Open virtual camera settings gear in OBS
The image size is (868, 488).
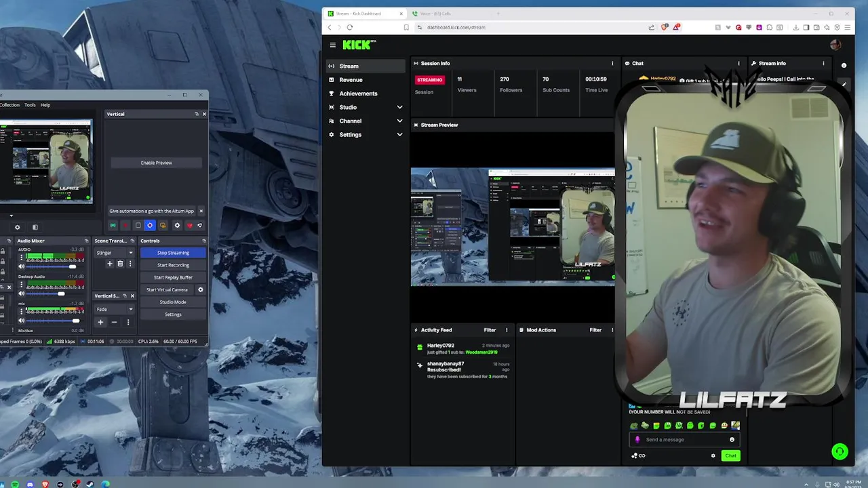(200, 289)
